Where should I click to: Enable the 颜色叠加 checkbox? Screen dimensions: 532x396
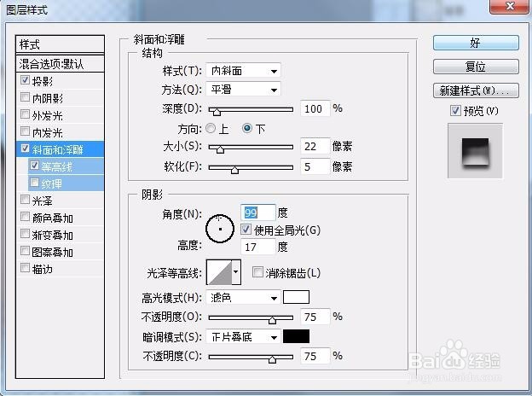click(x=25, y=217)
